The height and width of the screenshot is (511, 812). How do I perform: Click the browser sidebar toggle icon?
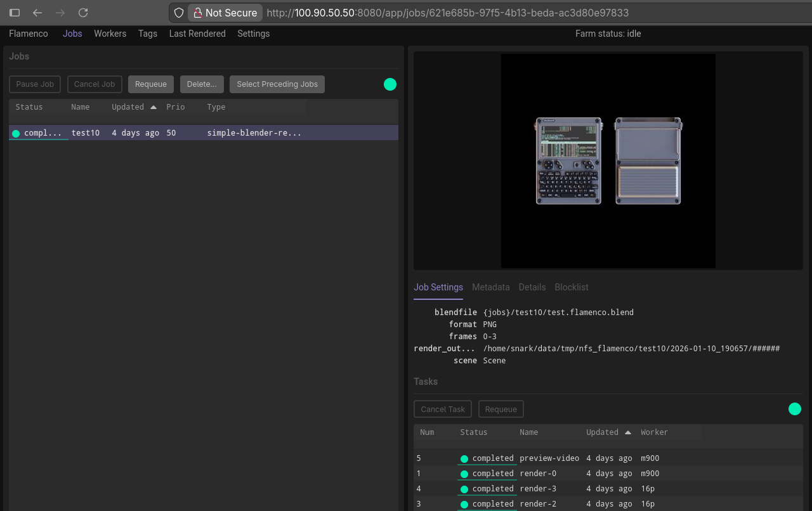click(15, 13)
